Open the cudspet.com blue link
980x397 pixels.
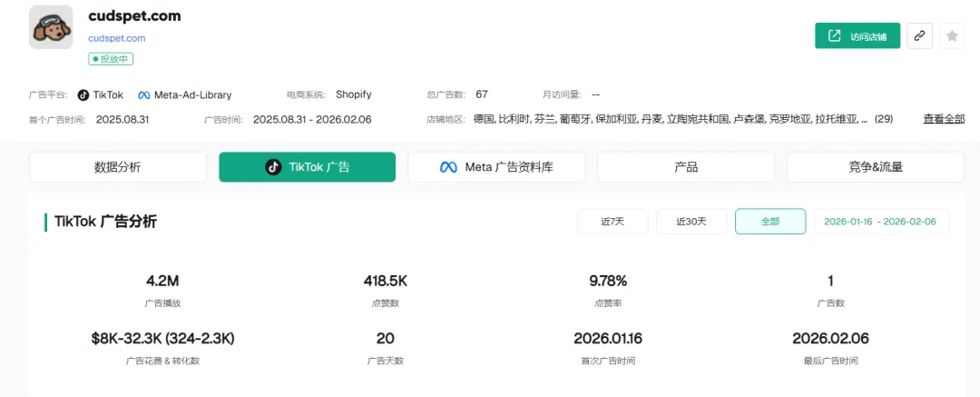(x=117, y=38)
